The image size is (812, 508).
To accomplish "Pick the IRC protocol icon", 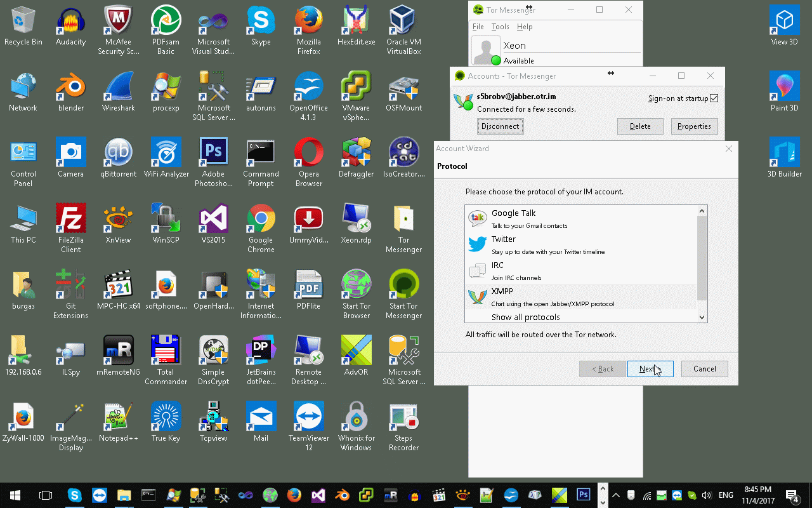I will 477,271.
